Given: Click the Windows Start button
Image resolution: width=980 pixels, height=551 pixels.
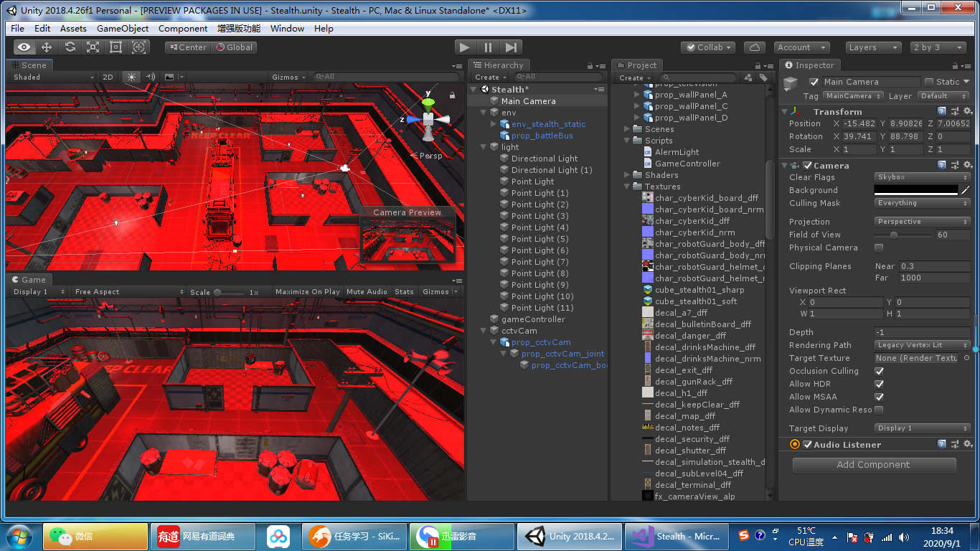Looking at the screenshot, I should click(x=19, y=536).
